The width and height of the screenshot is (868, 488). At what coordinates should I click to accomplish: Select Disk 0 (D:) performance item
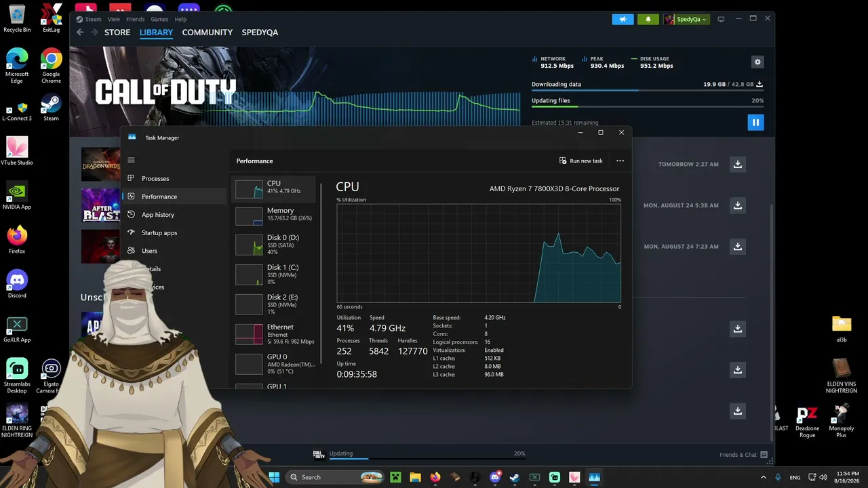[275, 245]
